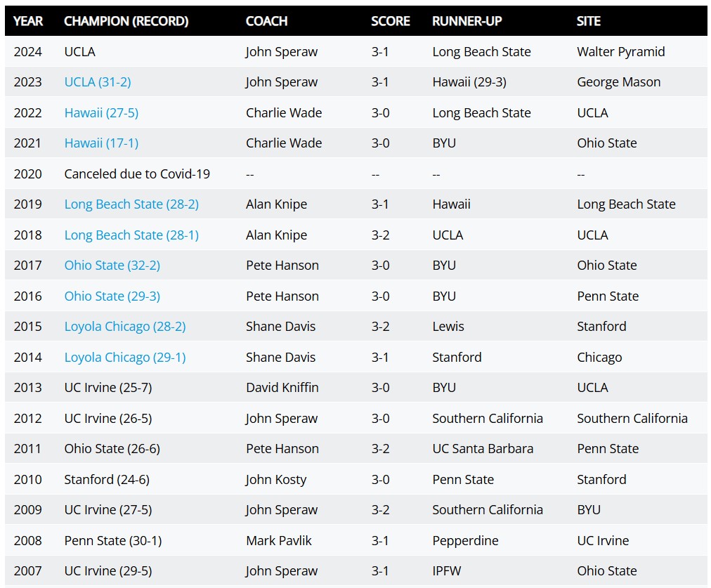The image size is (711, 588).
Task: Open the Loyola Chicago (29-1) link
Action: [124, 358]
